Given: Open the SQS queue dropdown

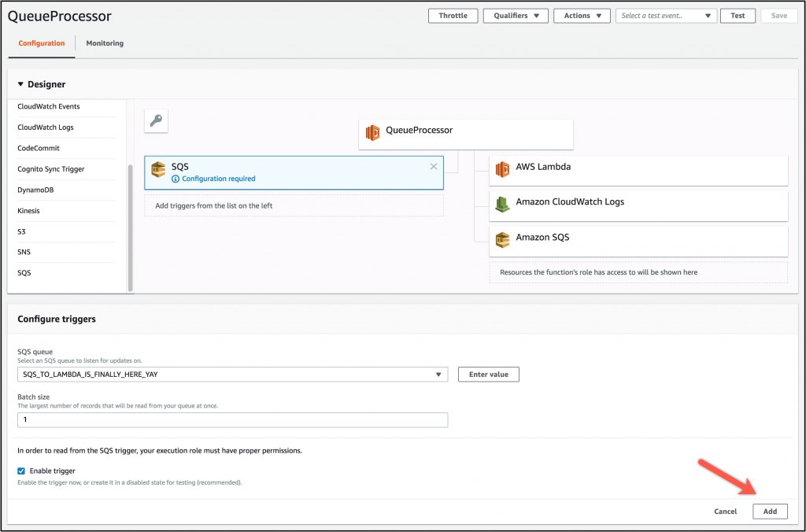Looking at the screenshot, I should tap(232, 374).
